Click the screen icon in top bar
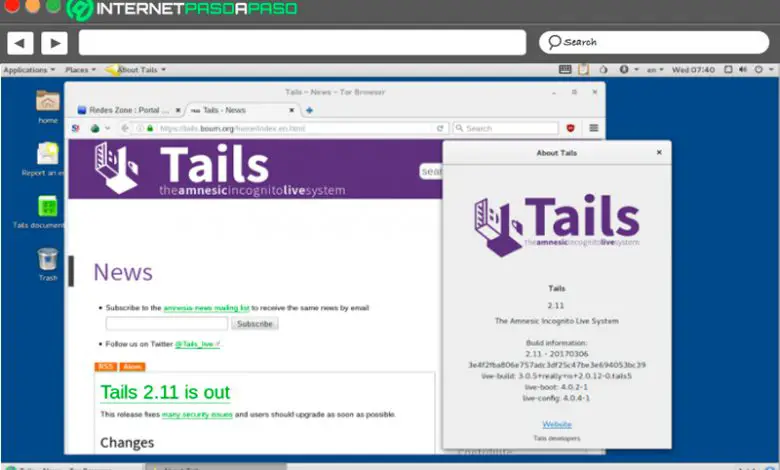The width and height of the screenshot is (780, 470). pos(728,70)
